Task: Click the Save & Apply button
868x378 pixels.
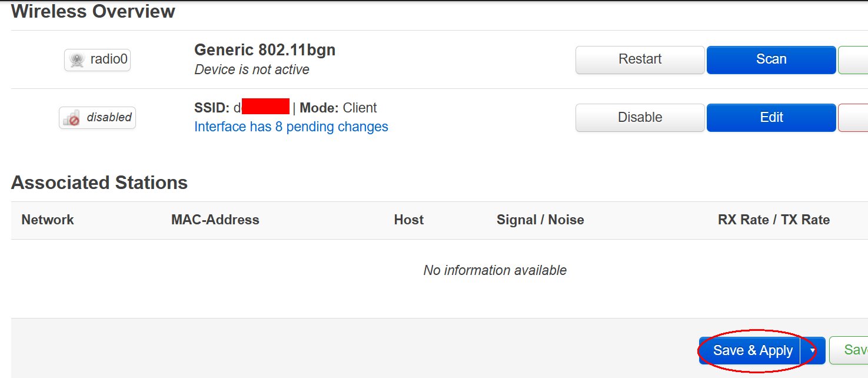Action: (x=750, y=351)
